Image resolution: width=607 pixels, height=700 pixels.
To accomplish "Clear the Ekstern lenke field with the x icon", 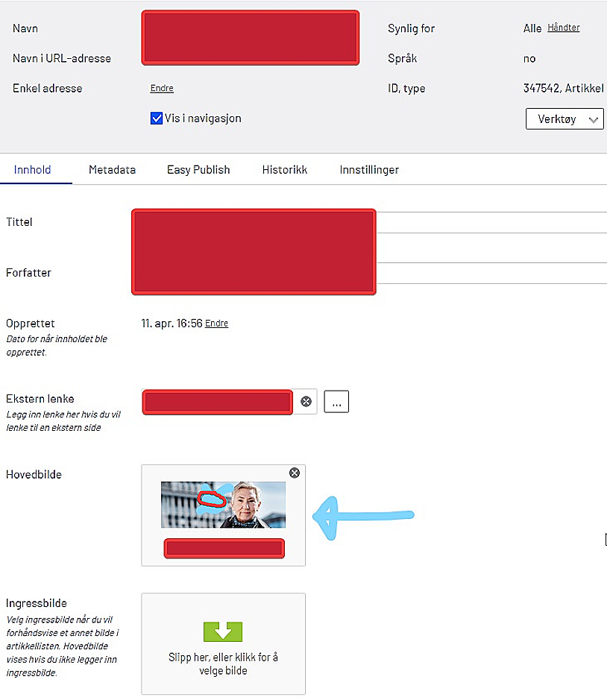I will pos(306,402).
